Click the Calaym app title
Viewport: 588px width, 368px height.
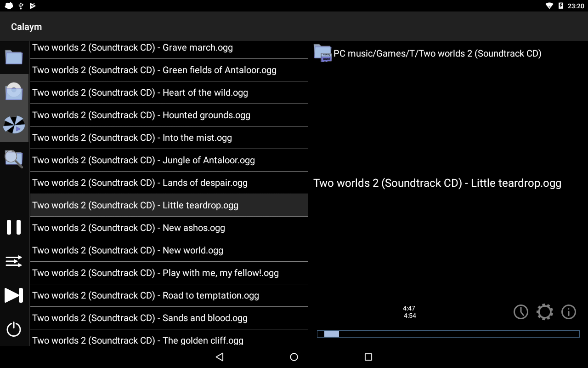click(x=27, y=27)
